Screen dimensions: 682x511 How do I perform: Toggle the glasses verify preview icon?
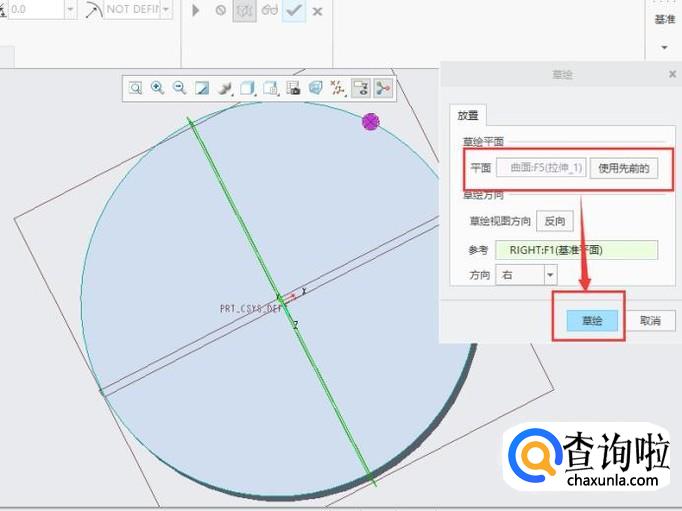[x=269, y=10]
